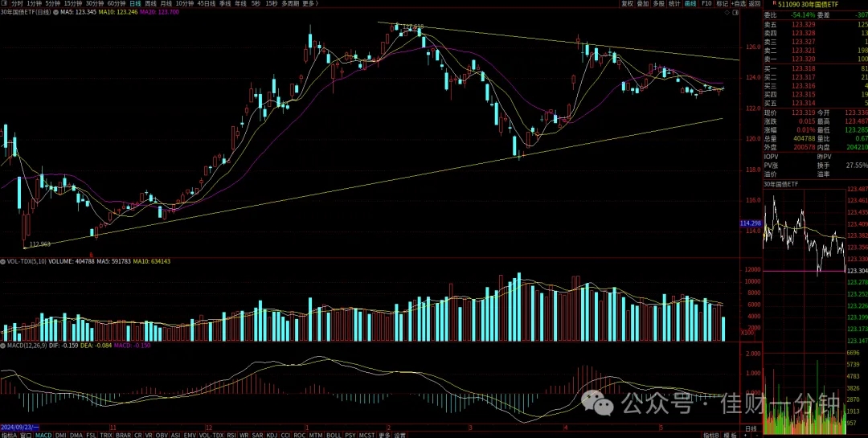
Task: Click the red R icon beside 511090
Action: pos(775,3)
